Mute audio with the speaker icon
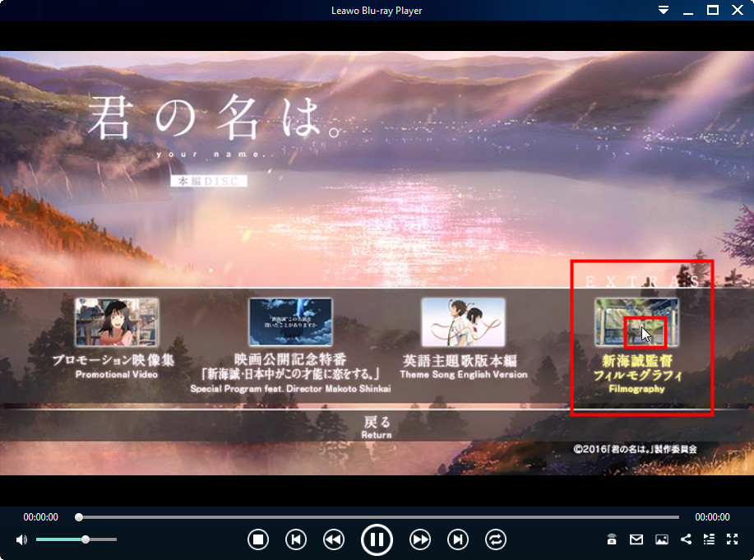 point(21,539)
